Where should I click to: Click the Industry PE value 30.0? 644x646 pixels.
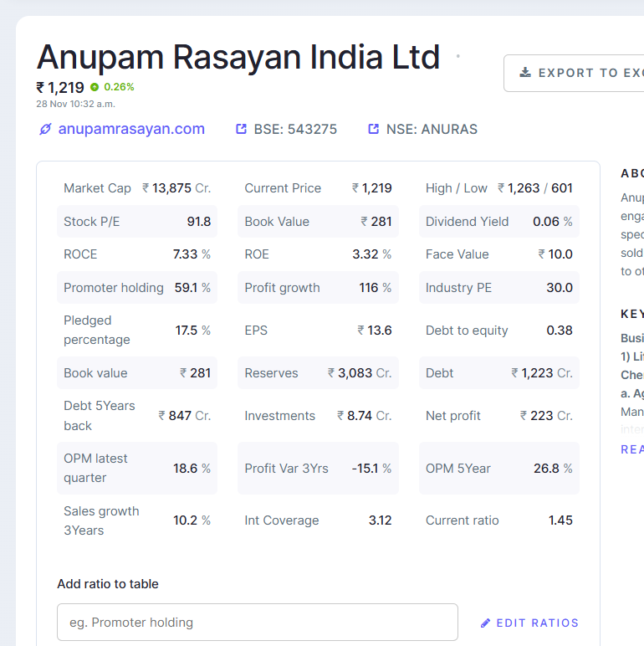click(560, 288)
